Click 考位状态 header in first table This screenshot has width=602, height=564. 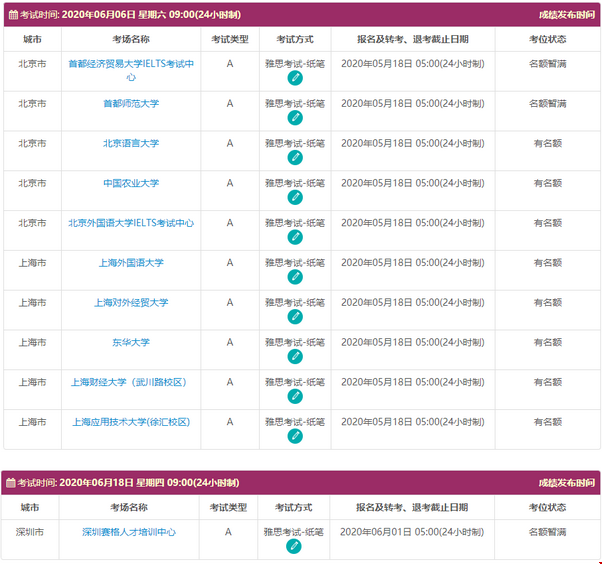[x=547, y=39]
